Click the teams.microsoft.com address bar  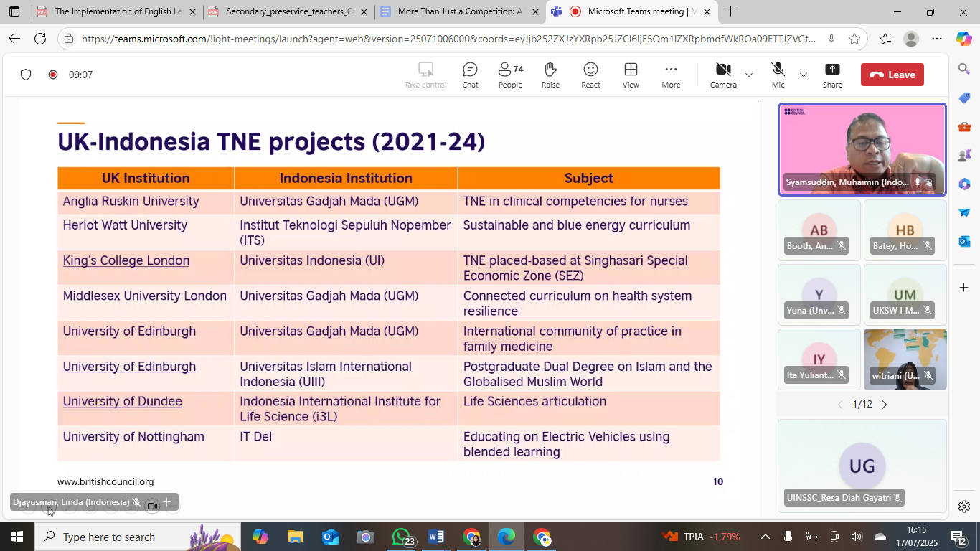[x=449, y=39]
